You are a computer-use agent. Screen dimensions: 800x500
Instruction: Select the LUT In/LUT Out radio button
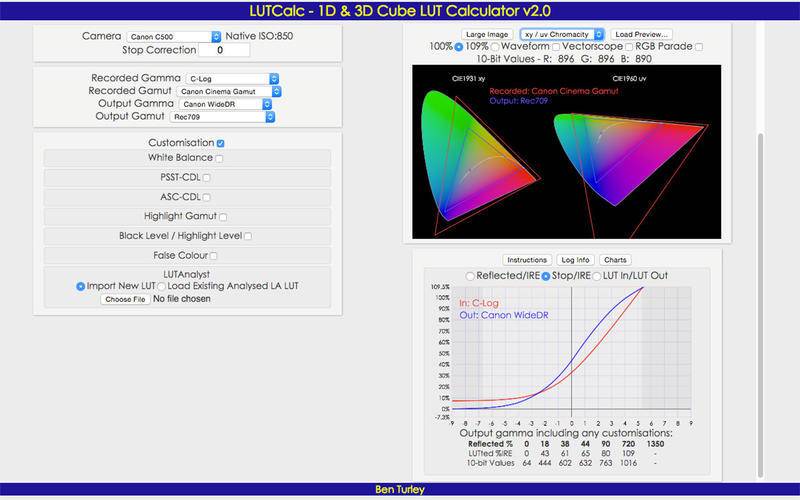[596, 276]
